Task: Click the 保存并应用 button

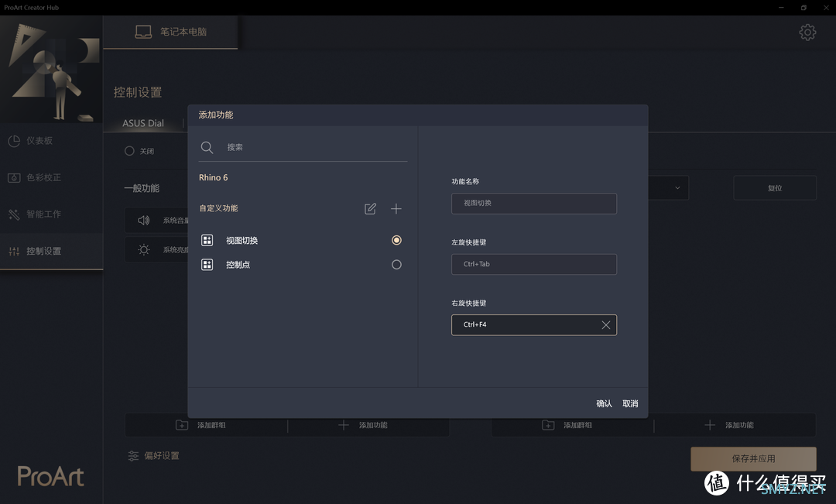Action: click(x=753, y=458)
